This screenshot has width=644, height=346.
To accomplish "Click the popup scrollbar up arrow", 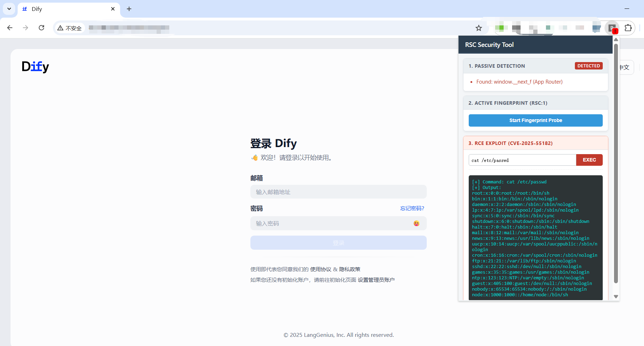I will click(x=616, y=40).
